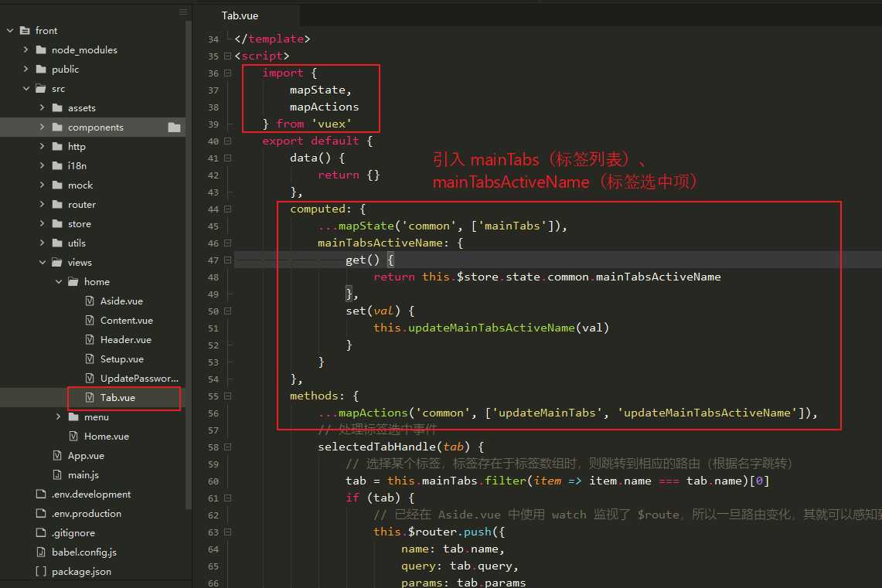Viewport: 882px width, 588px height.
Task: Open Header.vue from home folder
Action: click(x=126, y=339)
